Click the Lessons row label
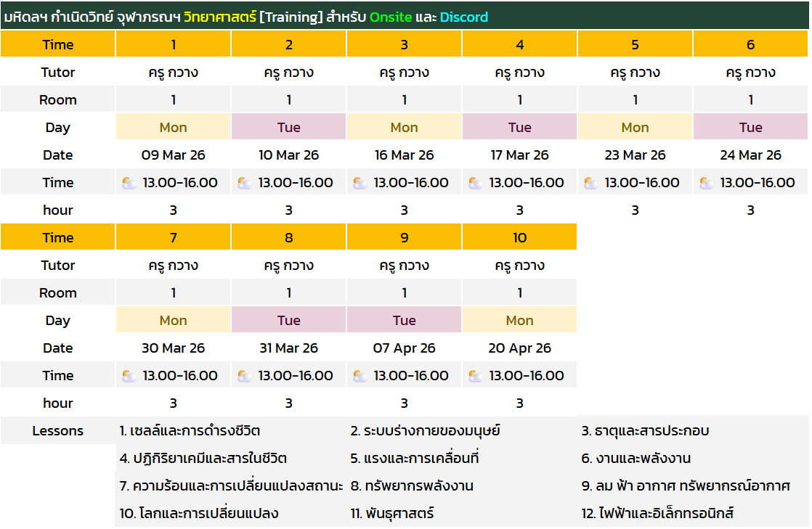812x529 pixels. pos(58,431)
